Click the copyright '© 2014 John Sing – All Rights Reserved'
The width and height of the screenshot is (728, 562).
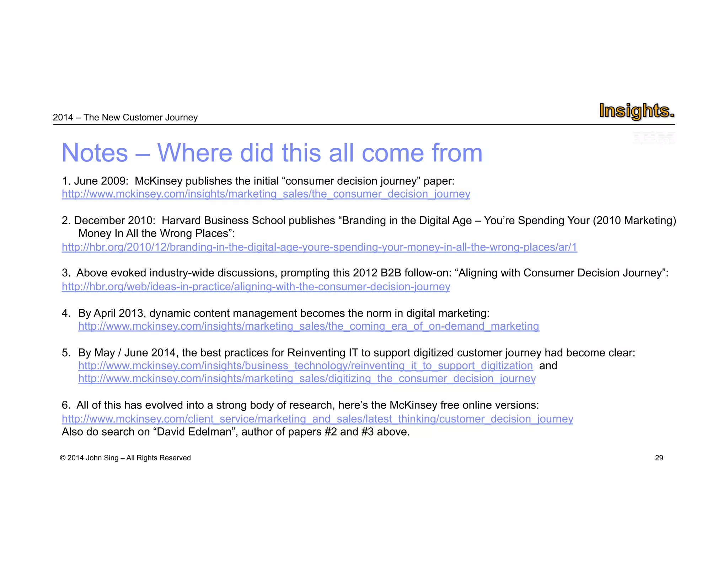coord(125,458)
